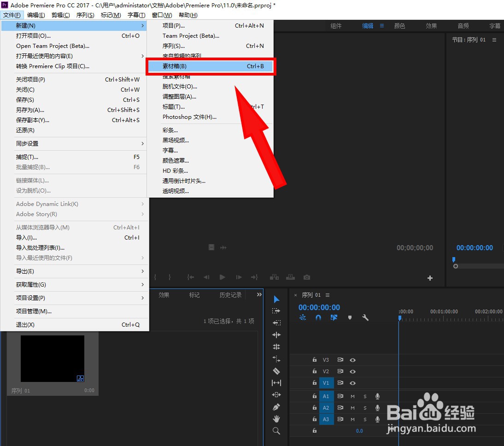
Task: Select the Selection arrow tool
Action: 276,299
